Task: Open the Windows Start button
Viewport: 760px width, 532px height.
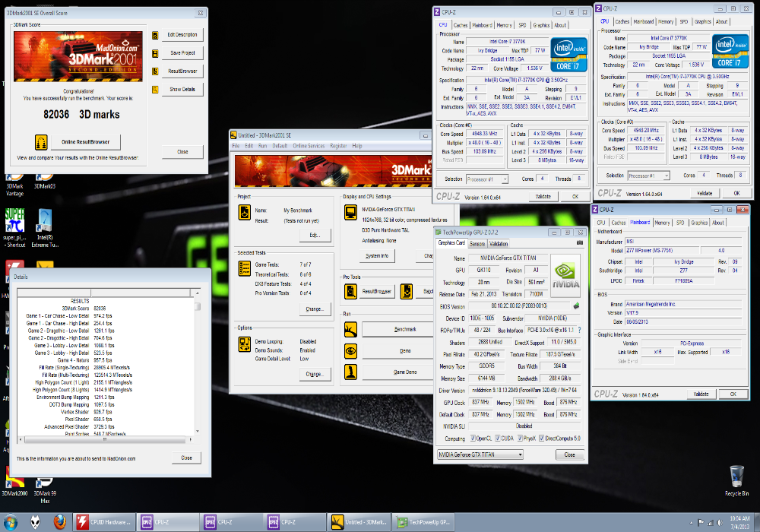Action: click(11, 522)
